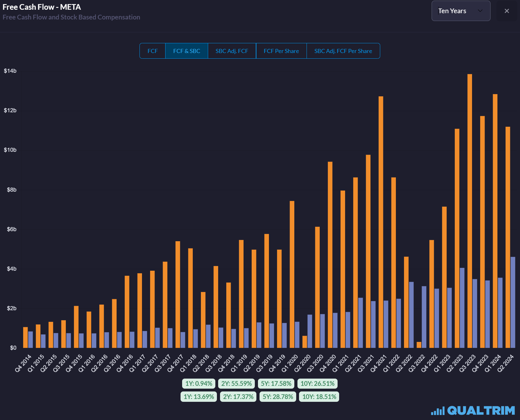Click the Qualtrim logo
The image size is (520, 420).
pyautogui.click(x=473, y=410)
